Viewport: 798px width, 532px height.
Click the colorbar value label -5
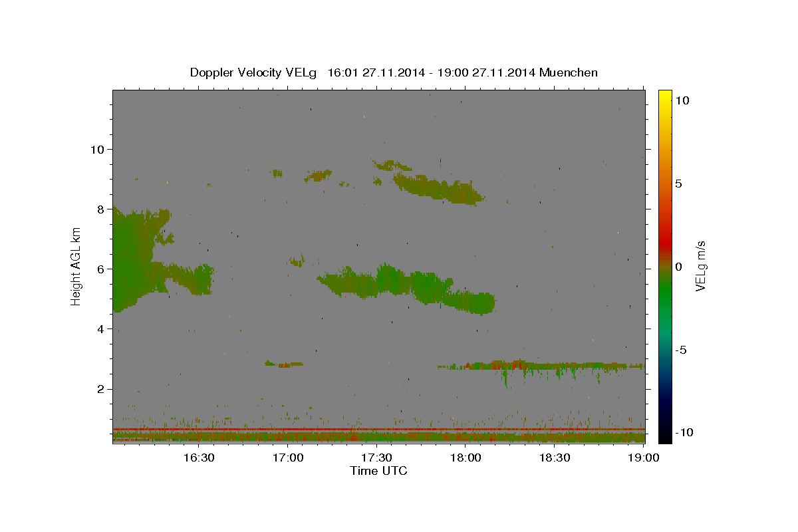pyautogui.click(x=680, y=350)
